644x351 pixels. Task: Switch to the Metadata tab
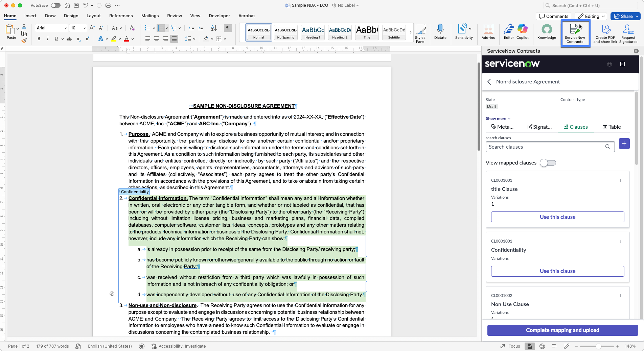502,127
